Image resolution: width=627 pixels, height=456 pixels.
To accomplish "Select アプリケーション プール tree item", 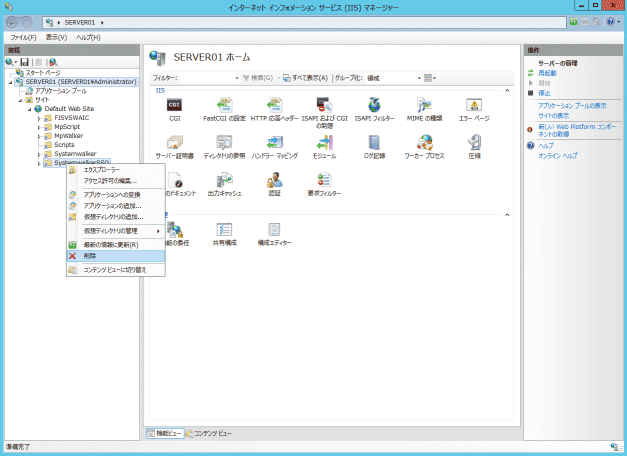I will [x=60, y=91].
